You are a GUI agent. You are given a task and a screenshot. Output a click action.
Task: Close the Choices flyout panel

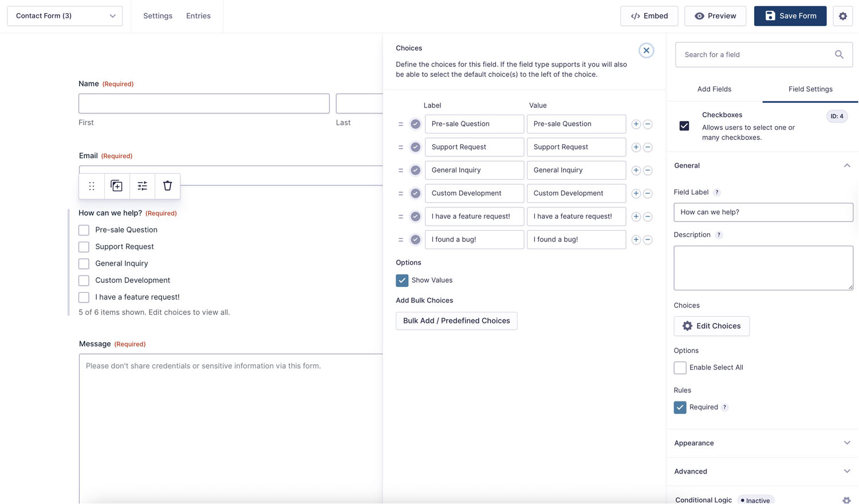pyautogui.click(x=646, y=50)
